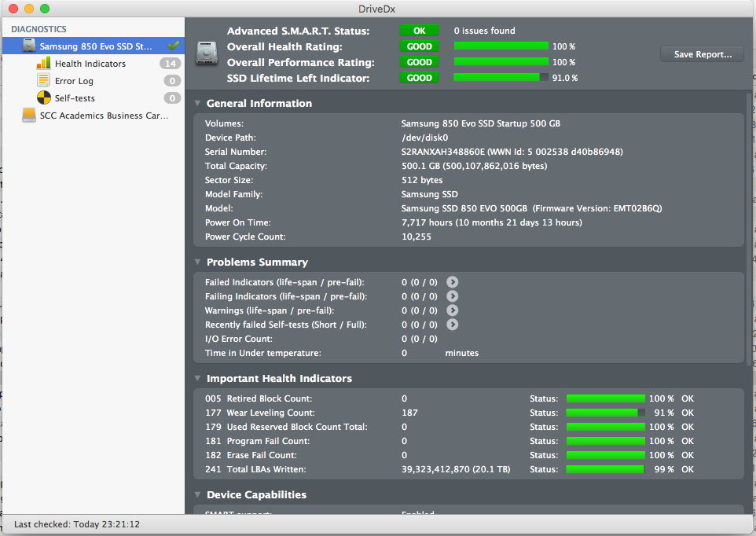Click the main panel vertical scrollbar
This screenshot has height=536, width=756.
tap(749, 229)
